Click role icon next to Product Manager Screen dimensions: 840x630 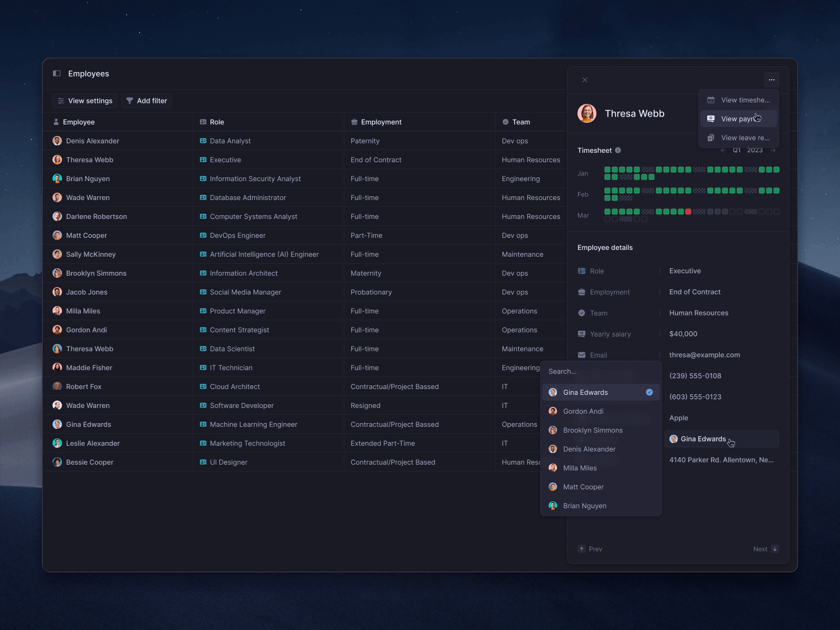coord(203,311)
